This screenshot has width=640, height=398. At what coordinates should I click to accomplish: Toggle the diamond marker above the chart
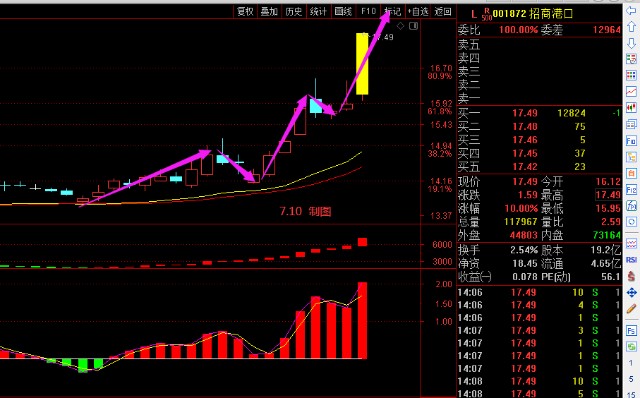pos(400,27)
